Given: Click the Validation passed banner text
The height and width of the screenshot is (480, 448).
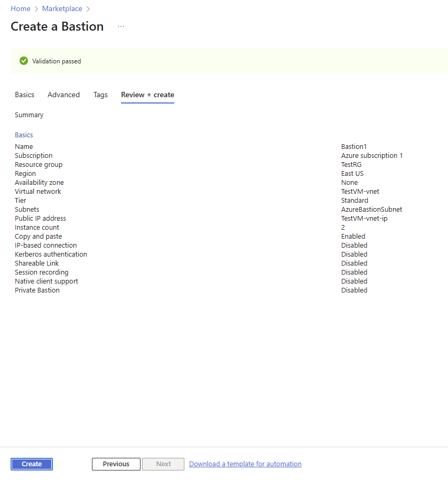Looking at the screenshot, I should (x=57, y=61).
